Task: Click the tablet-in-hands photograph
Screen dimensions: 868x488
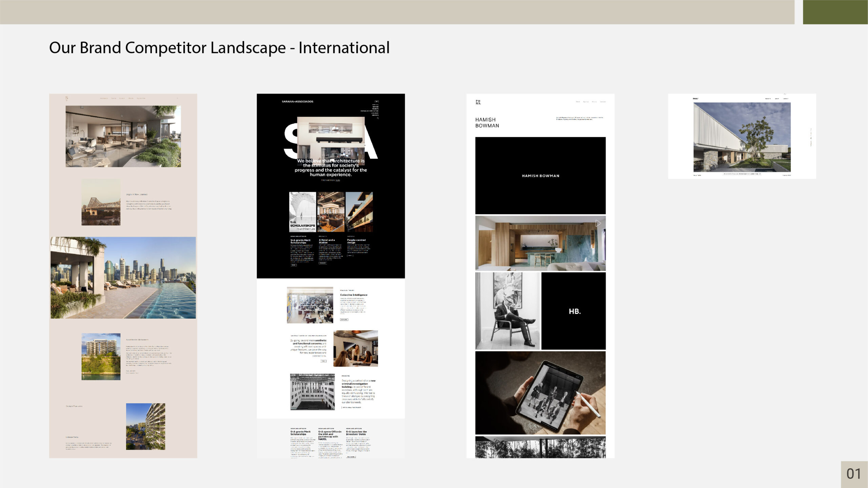Action: [x=540, y=393]
